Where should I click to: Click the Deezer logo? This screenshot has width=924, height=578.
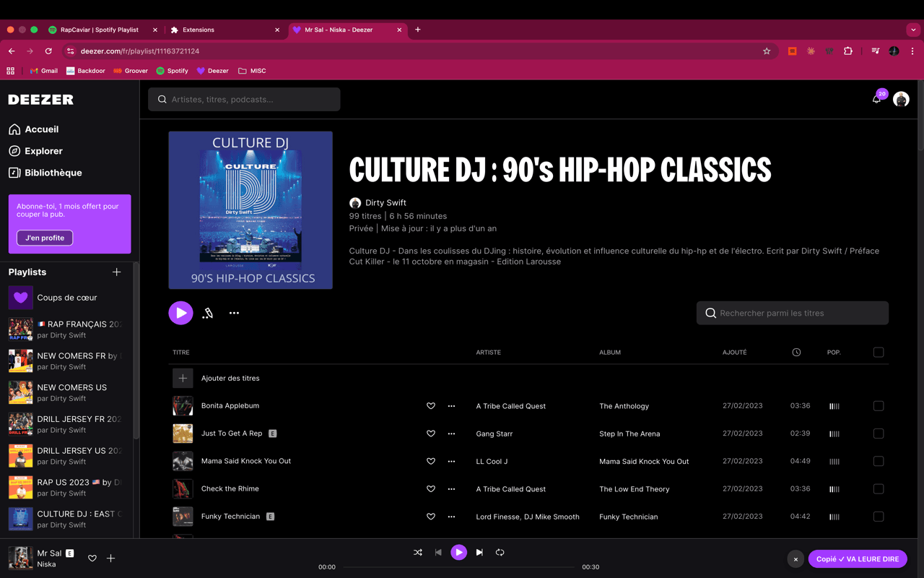[41, 100]
